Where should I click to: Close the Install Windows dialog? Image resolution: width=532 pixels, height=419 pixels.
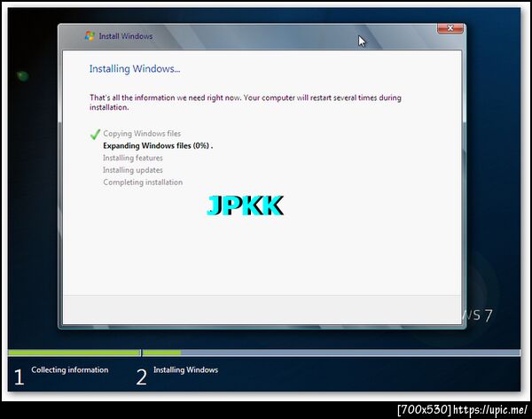click(x=450, y=28)
